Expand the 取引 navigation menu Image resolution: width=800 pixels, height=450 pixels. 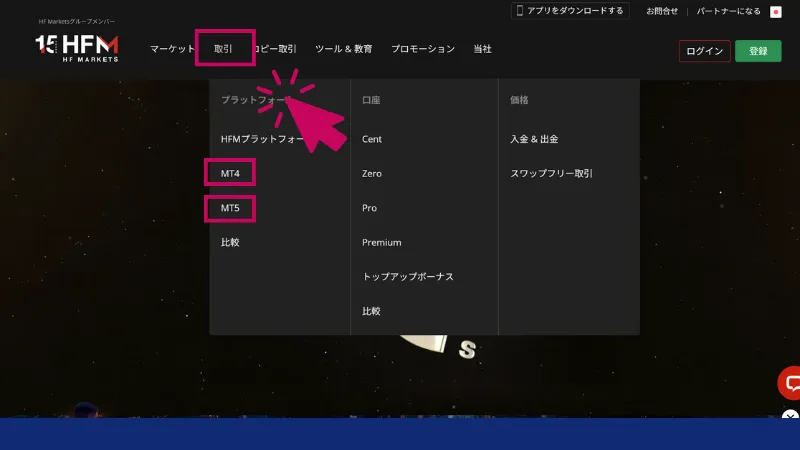pos(224,49)
